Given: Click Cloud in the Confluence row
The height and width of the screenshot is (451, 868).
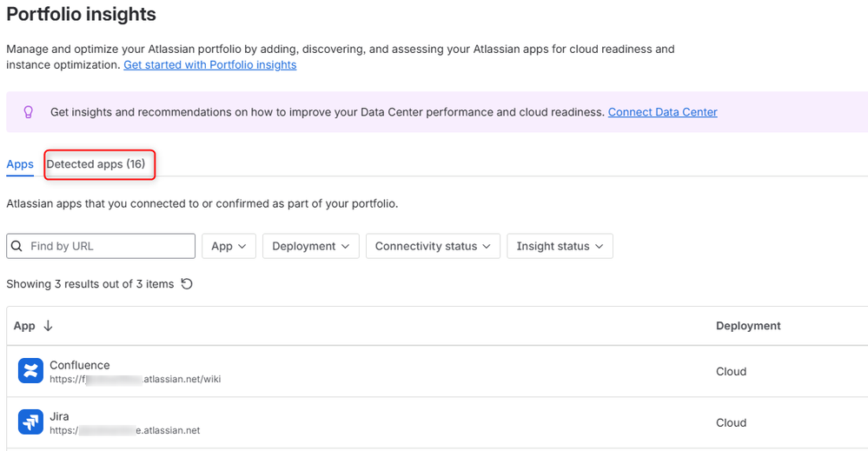Looking at the screenshot, I should point(731,371).
